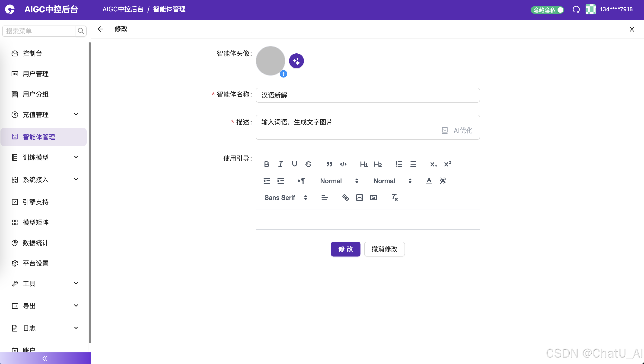Click the back arrow beside 修改
The image size is (644, 364).
(x=100, y=29)
